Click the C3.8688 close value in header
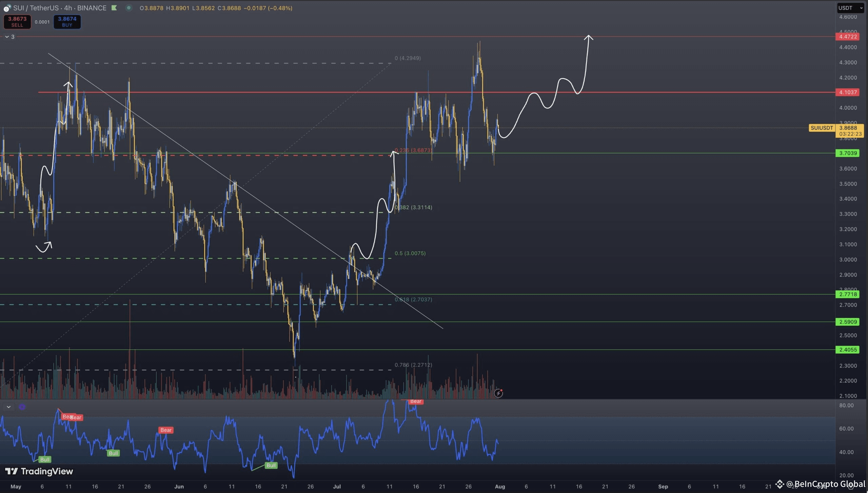Image resolution: width=868 pixels, height=493 pixels. click(x=229, y=8)
